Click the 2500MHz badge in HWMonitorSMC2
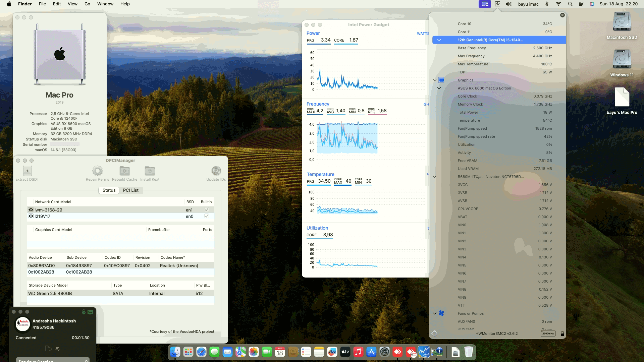This screenshot has width=644, height=362. (x=548, y=334)
